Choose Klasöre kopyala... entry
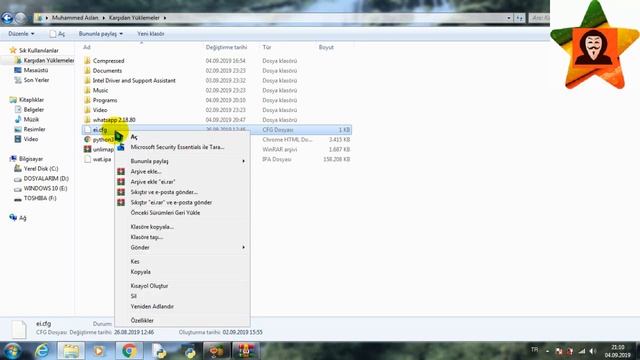Image resolution: width=640 pixels, height=360 pixels. (x=152, y=227)
